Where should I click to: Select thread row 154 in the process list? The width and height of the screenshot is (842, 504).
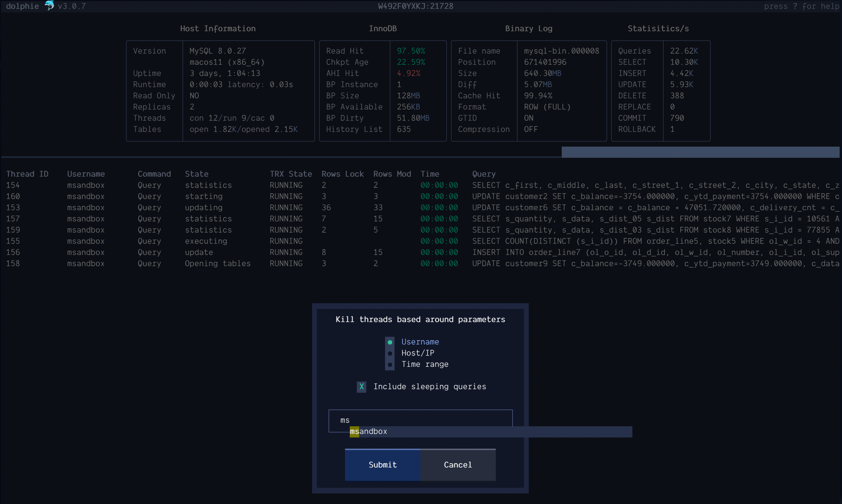coord(14,185)
